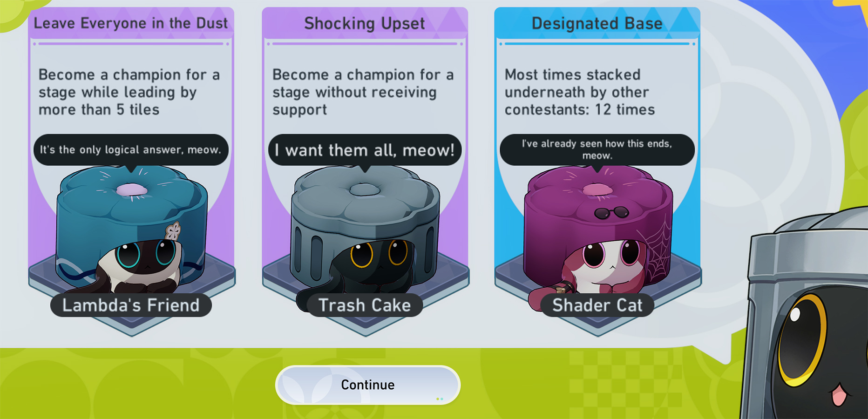Open the Leave Everyone in the Dust title
The height and width of the screenshot is (419, 868).
click(x=131, y=23)
